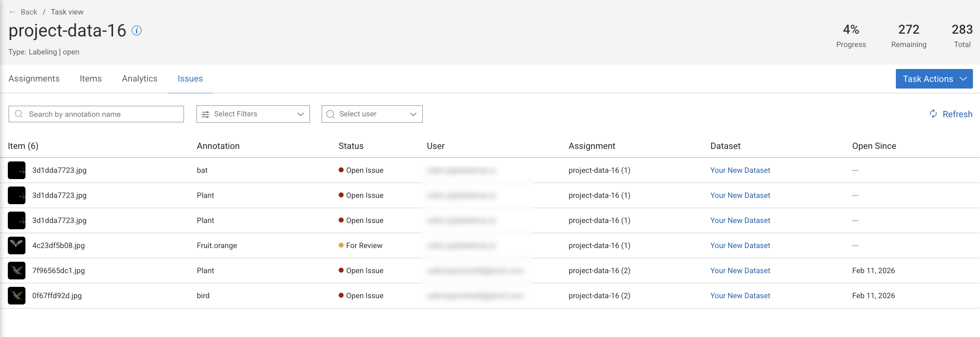
Task: Open the thumbnail in the bat annotation row
Action: 17,170
